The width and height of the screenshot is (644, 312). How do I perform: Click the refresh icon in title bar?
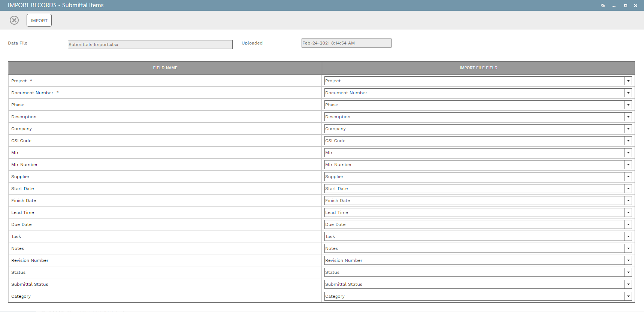(x=603, y=6)
